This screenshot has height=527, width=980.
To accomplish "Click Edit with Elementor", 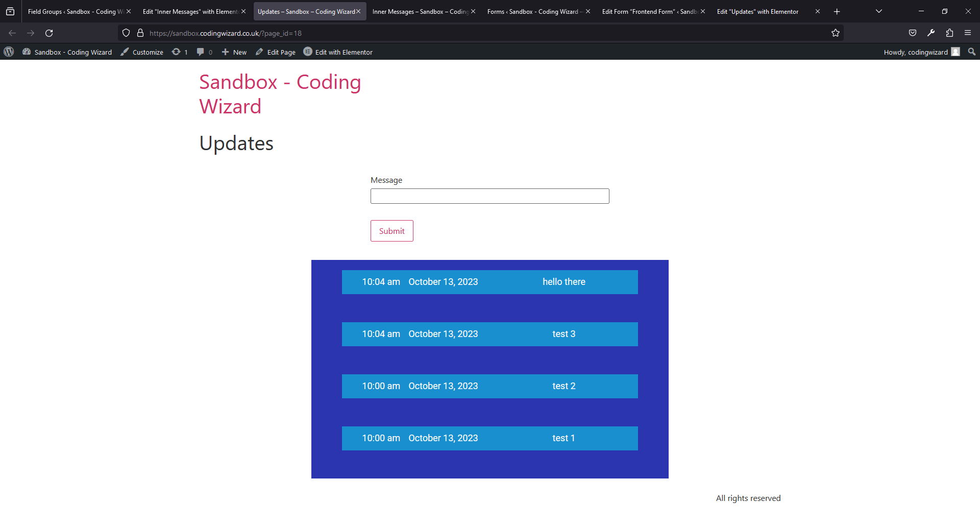I will coord(338,52).
